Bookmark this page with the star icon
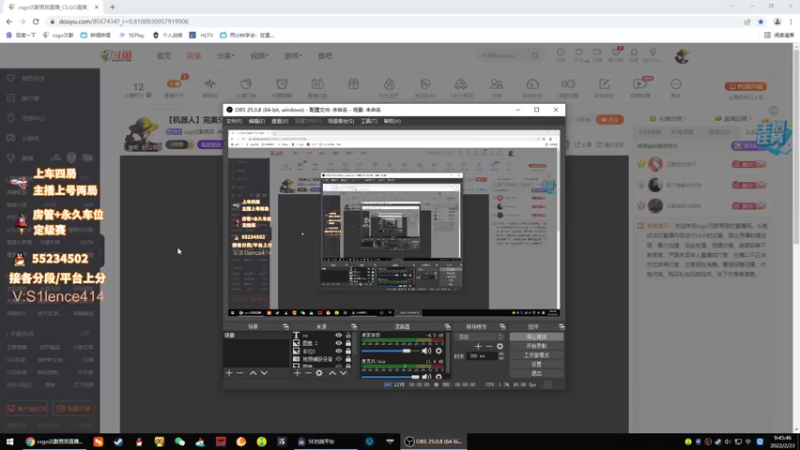 point(761,21)
